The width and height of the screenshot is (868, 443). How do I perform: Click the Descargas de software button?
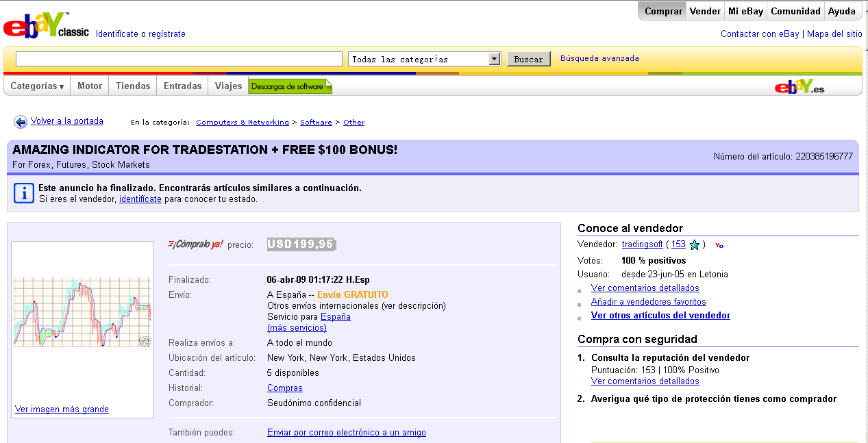[x=290, y=86]
